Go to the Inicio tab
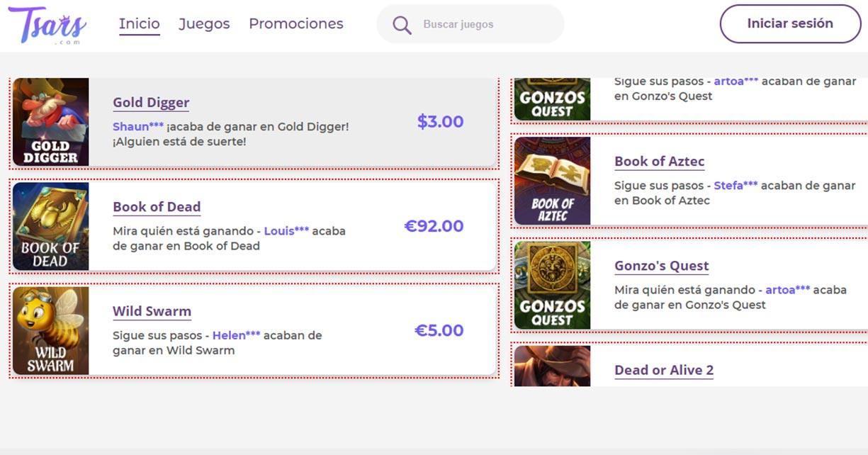This screenshot has height=455, width=868. pos(140,23)
